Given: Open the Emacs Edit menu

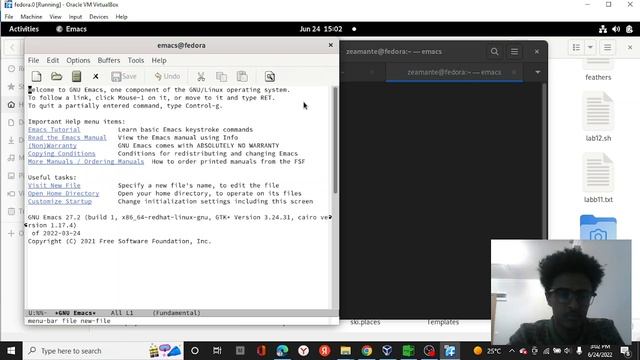Looking at the screenshot, I should [53, 60].
